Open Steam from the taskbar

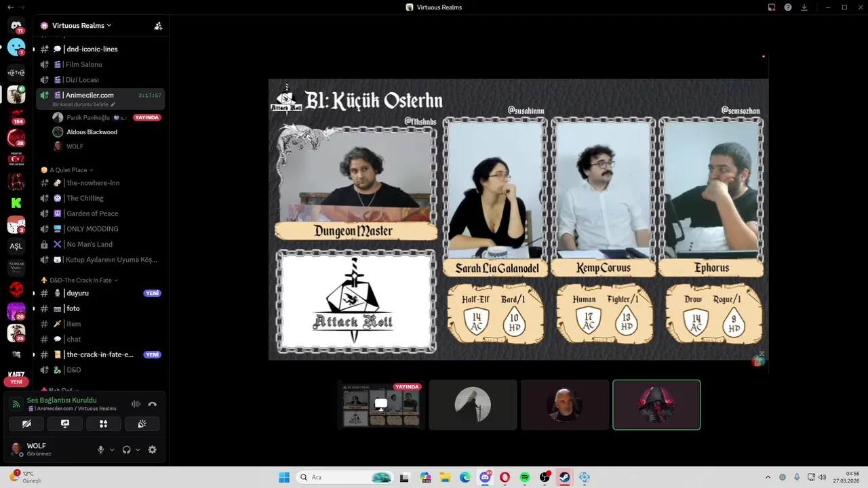tap(564, 477)
